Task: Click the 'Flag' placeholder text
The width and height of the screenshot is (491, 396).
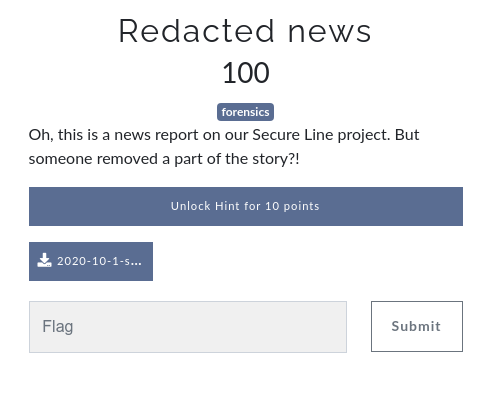Action: (58, 326)
